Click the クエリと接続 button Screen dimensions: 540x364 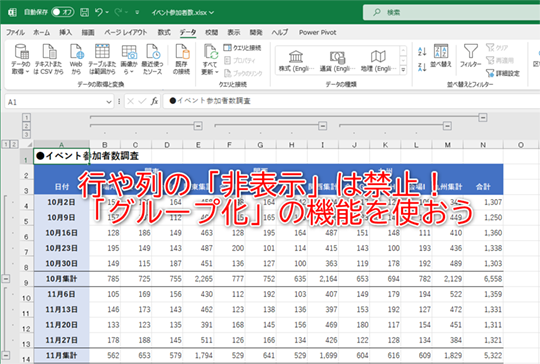(x=242, y=48)
